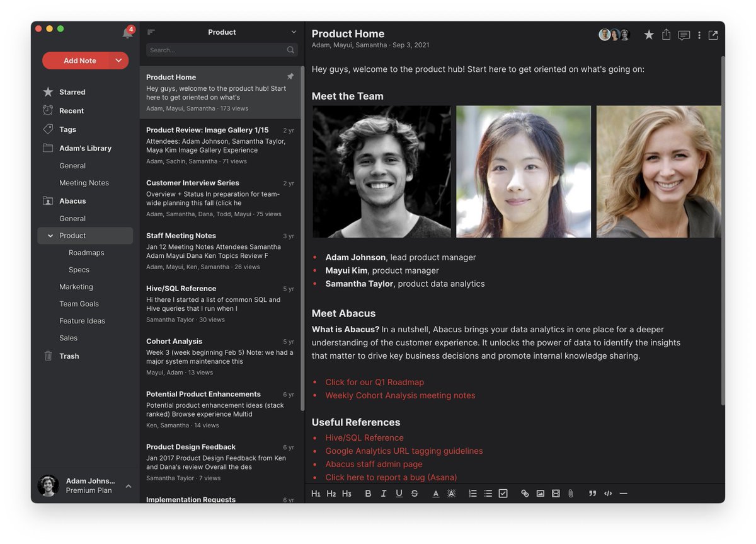Open the Feature Ideas folder
756x544 pixels.
point(82,321)
